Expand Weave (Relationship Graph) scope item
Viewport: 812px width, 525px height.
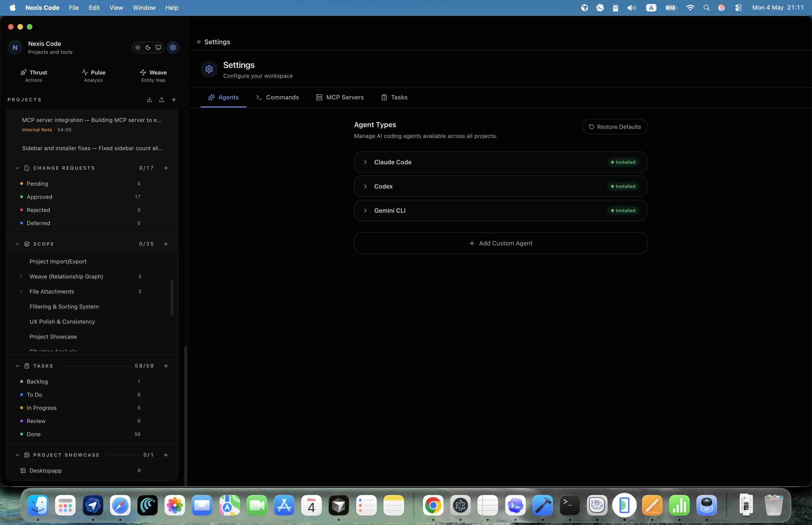[x=21, y=276]
